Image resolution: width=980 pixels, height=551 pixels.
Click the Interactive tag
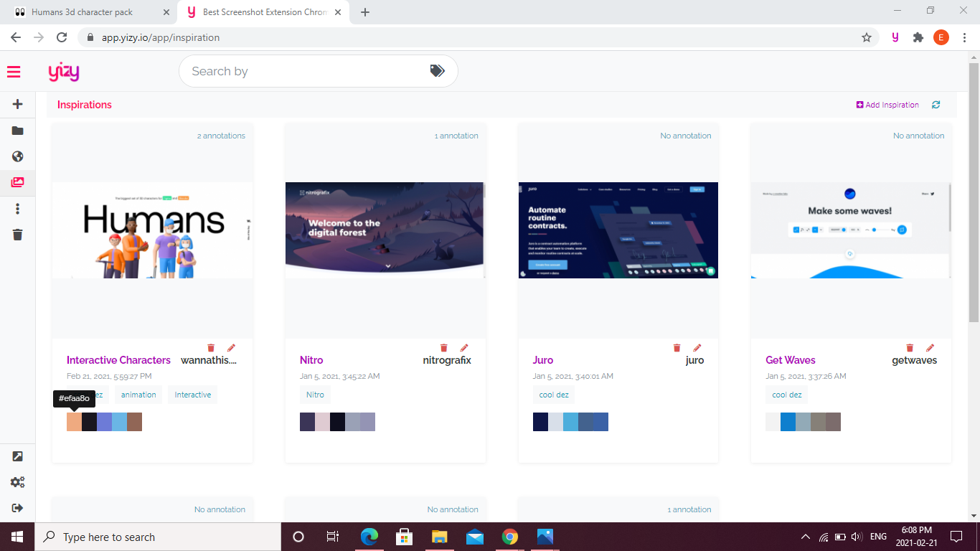click(193, 395)
